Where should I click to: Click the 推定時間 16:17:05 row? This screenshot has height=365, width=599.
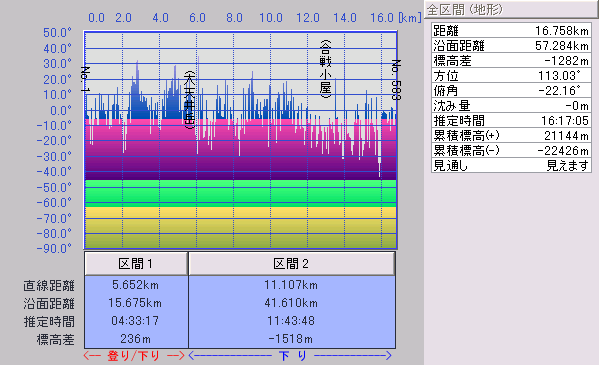(x=511, y=120)
